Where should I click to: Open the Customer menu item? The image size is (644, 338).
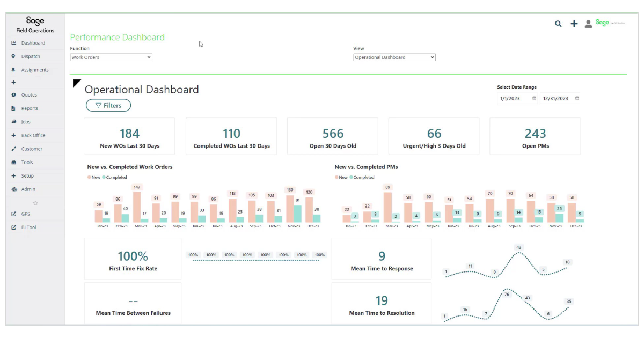tap(32, 149)
